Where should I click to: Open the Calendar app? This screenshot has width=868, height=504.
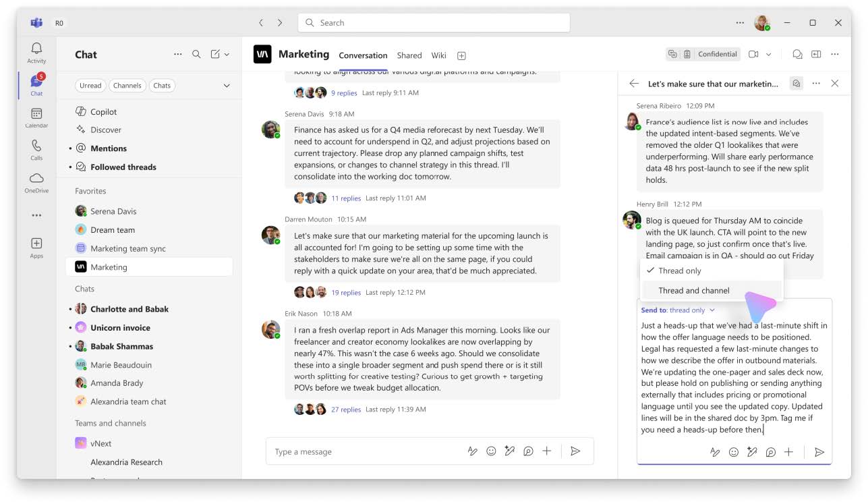36,117
